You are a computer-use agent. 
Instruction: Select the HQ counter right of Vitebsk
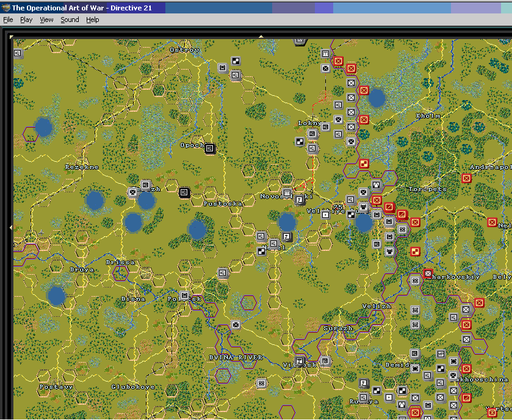[x=325, y=361]
